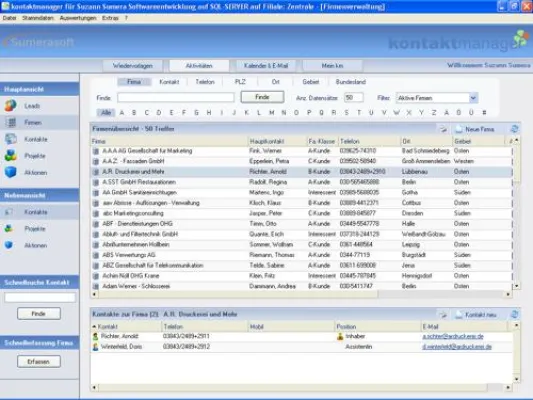Open the Extras menu

[x=110, y=18]
